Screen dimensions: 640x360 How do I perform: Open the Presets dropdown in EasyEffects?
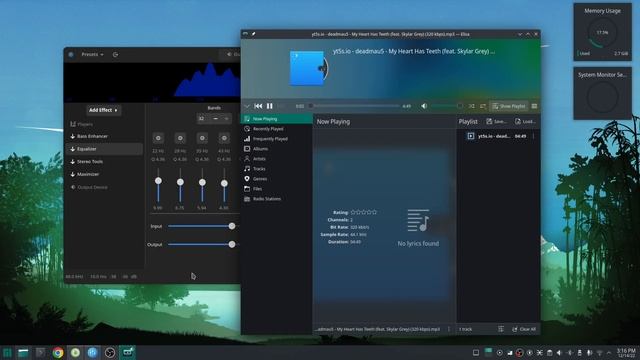92,54
